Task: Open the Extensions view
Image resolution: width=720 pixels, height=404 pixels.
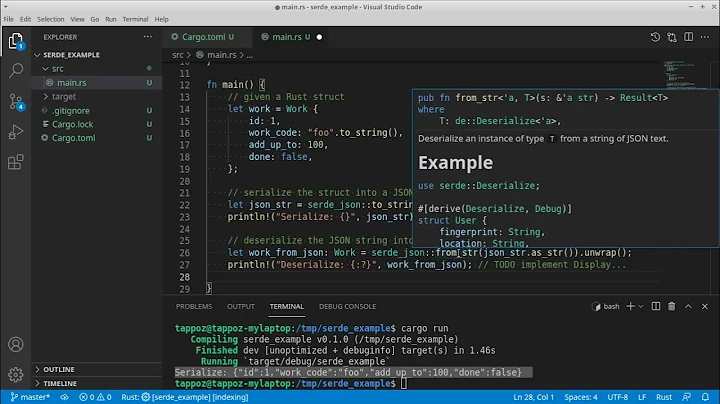Action: click(x=16, y=162)
